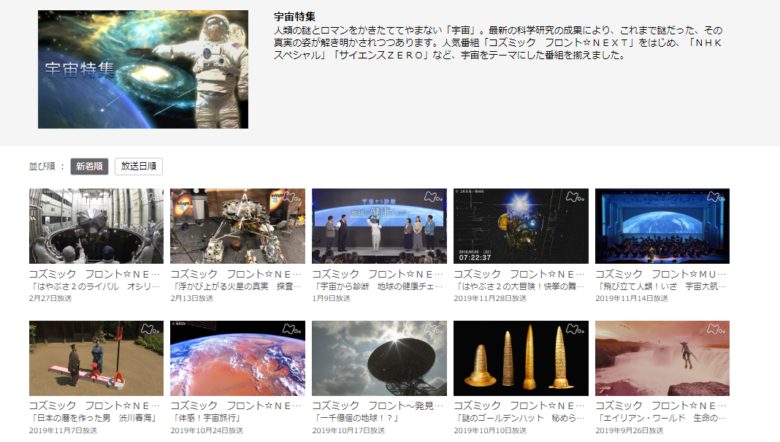Click the 並び順 sort label
The height and width of the screenshot is (442, 780).
42,166
